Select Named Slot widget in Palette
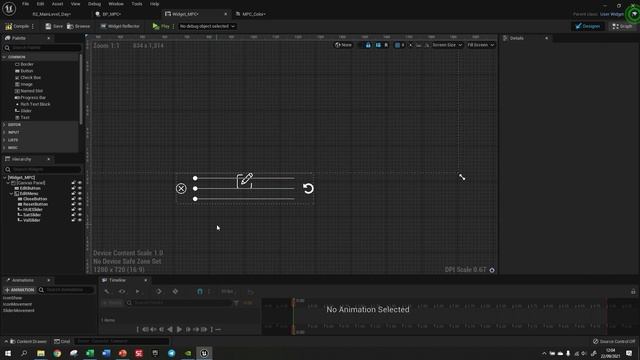640x360 pixels. point(29,91)
